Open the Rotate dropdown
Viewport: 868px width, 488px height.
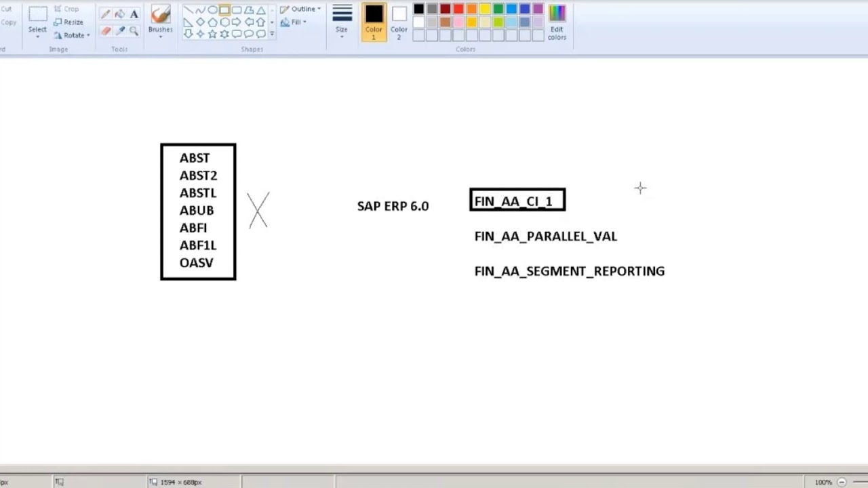point(73,35)
